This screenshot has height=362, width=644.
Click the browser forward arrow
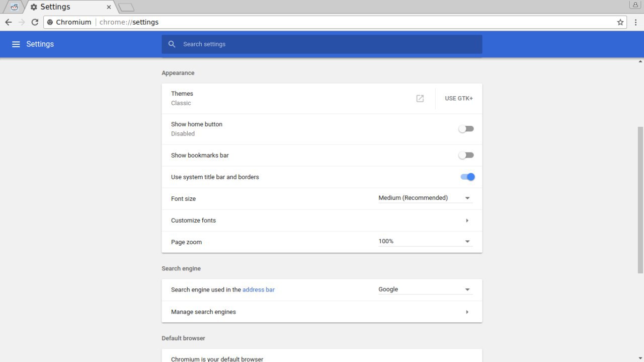coord(22,22)
